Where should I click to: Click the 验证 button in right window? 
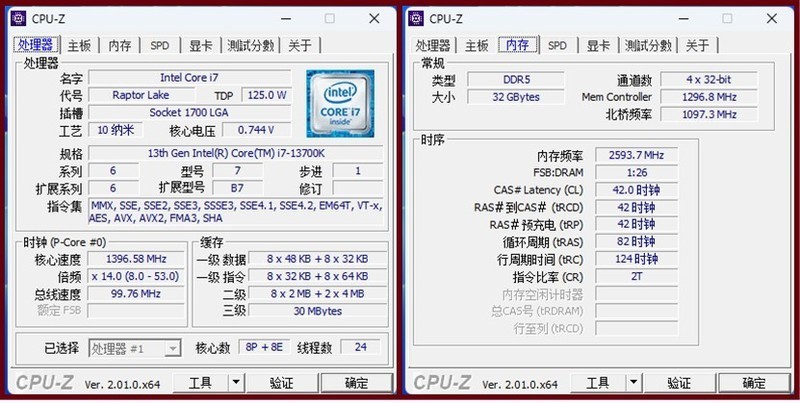click(x=679, y=383)
